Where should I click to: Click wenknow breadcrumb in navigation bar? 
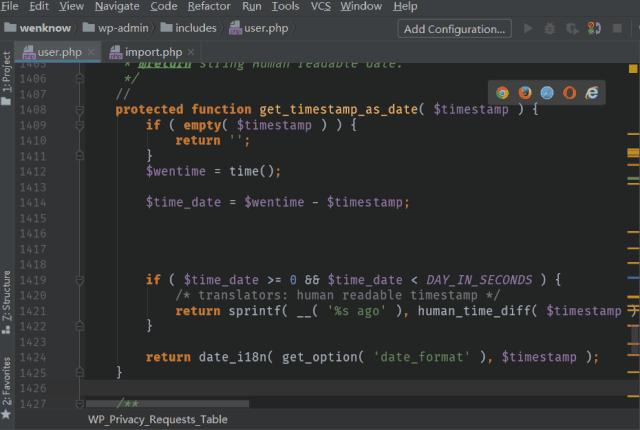(38, 28)
